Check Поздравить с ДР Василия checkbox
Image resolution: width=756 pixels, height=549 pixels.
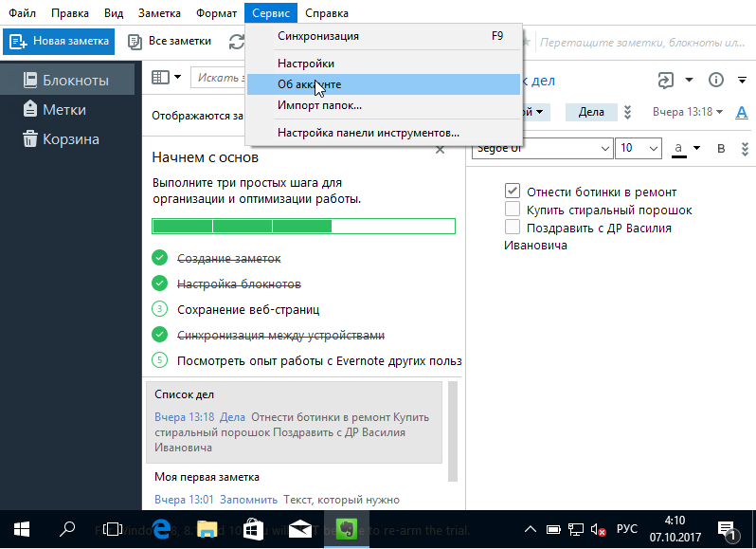point(513,227)
